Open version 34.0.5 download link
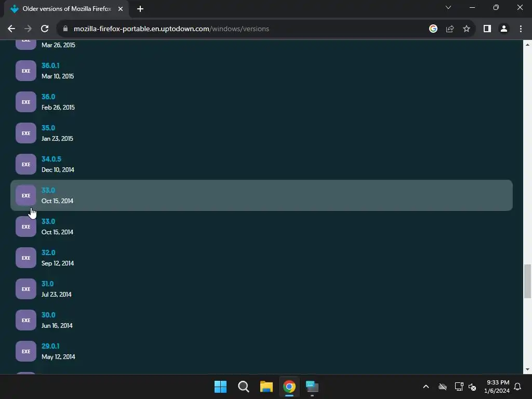The image size is (532, 399). point(51,159)
